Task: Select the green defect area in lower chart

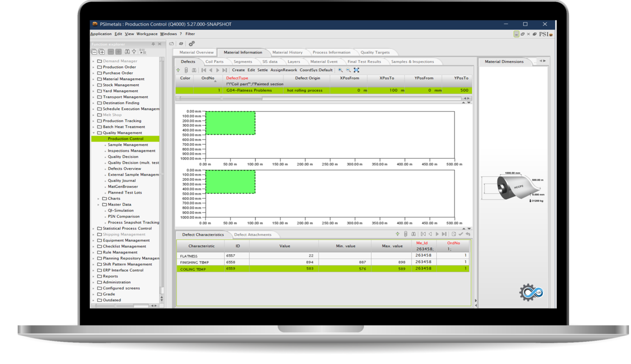Action: [x=230, y=182]
